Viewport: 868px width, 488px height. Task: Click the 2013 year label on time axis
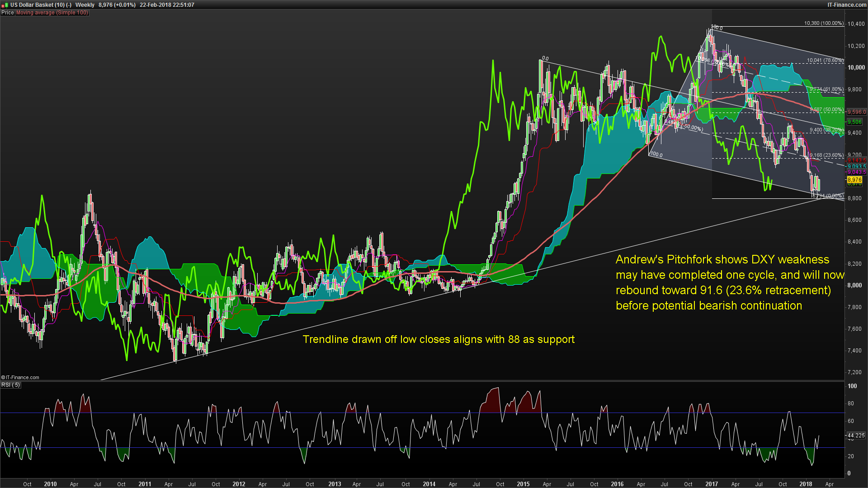pyautogui.click(x=335, y=484)
